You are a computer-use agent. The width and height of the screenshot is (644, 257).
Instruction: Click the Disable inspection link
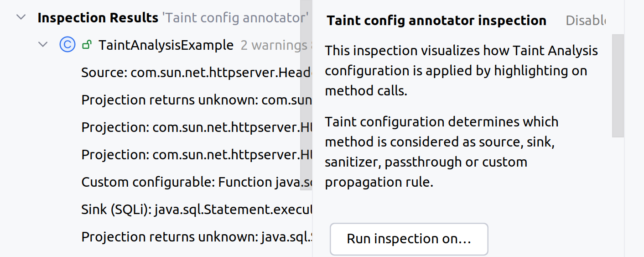click(585, 21)
